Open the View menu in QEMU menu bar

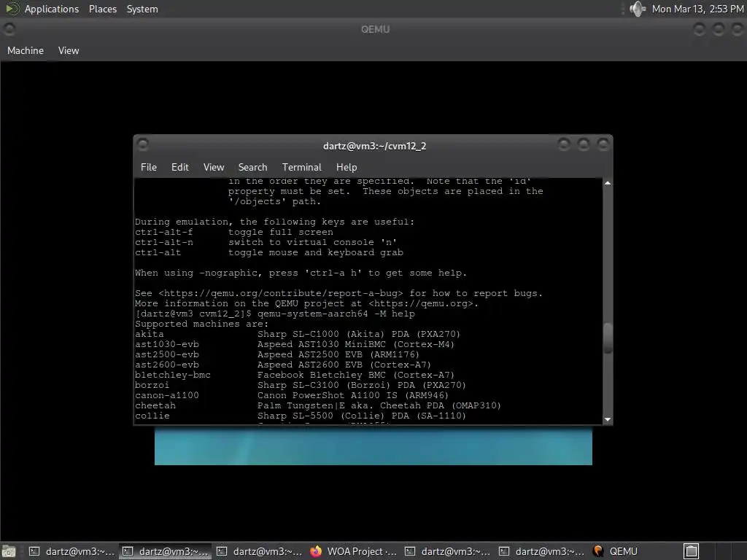(x=69, y=50)
